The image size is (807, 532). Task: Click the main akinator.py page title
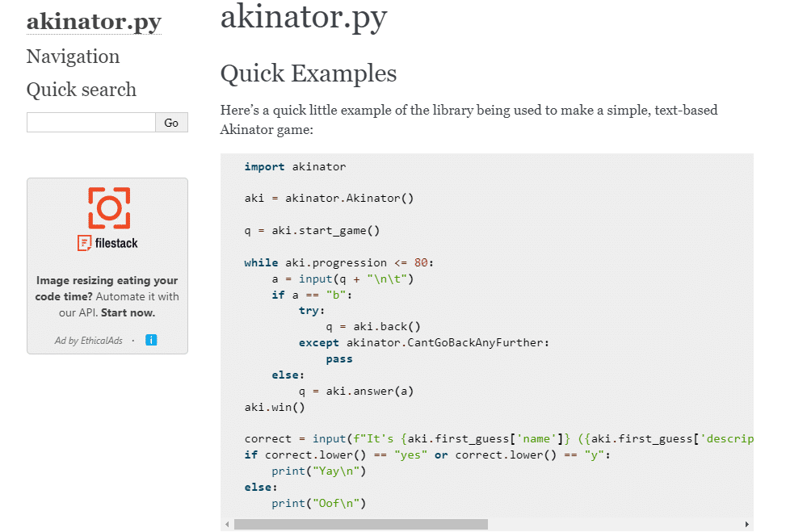[304, 17]
